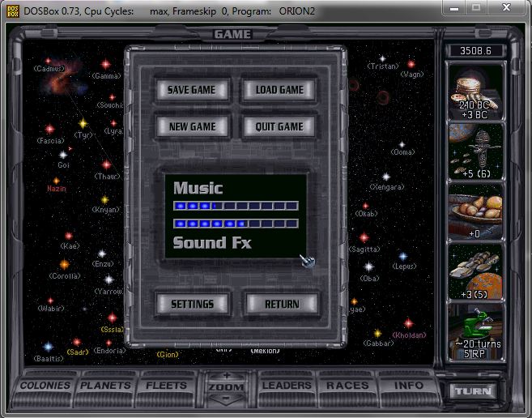Click the Sadr star label
This screenshot has height=418, width=532.
pyautogui.click(x=78, y=352)
